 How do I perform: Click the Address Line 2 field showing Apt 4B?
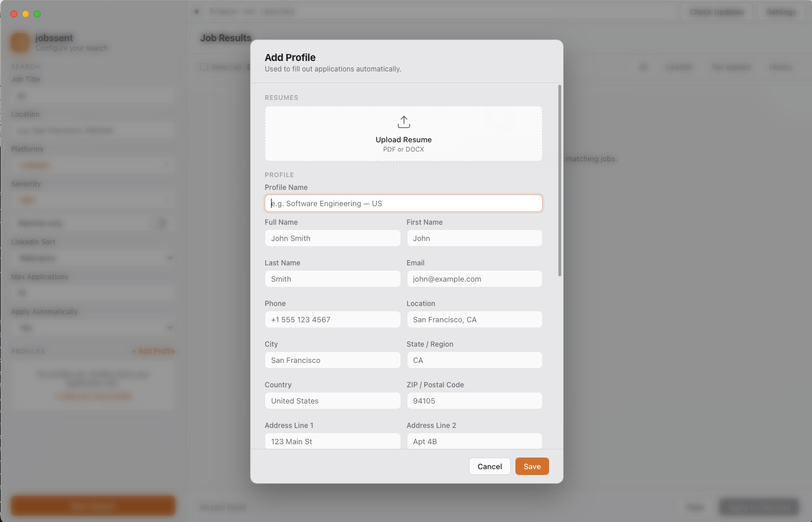pyautogui.click(x=474, y=441)
